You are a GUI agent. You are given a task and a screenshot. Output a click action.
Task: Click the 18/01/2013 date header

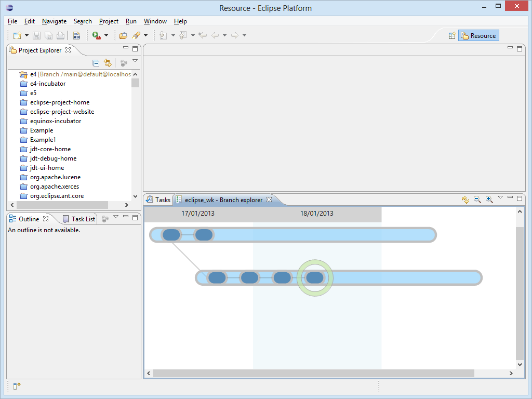(317, 214)
